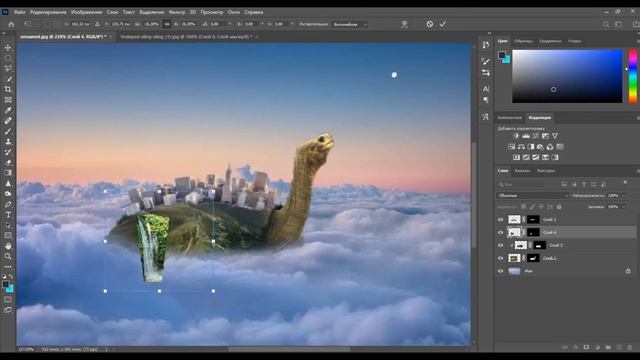This screenshot has height=360, width=640.
Task: Switch to the Каналы tab
Action: tap(522, 171)
